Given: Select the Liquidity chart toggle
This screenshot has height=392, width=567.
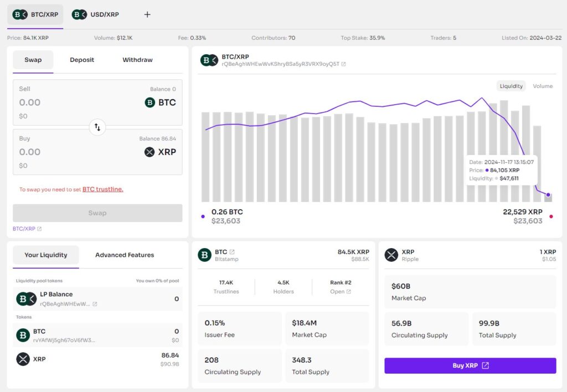Looking at the screenshot, I should [510, 86].
